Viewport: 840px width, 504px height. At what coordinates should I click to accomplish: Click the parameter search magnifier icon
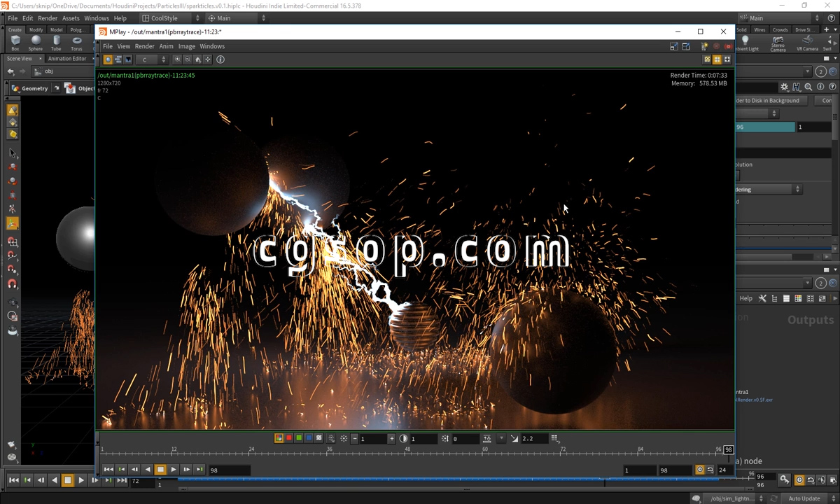click(808, 87)
